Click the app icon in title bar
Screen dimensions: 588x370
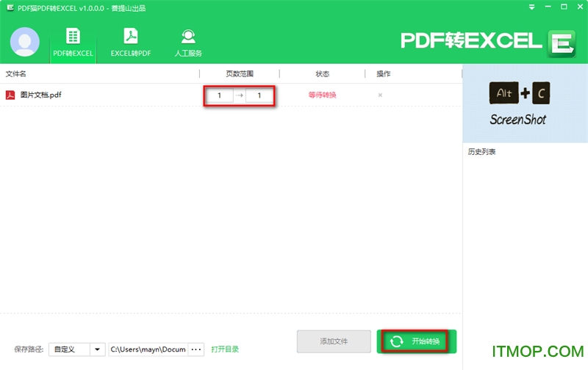click(x=10, y=8)
